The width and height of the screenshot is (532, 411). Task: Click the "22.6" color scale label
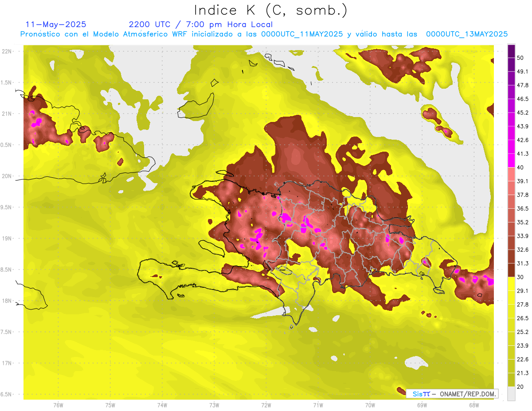(523, 360)
